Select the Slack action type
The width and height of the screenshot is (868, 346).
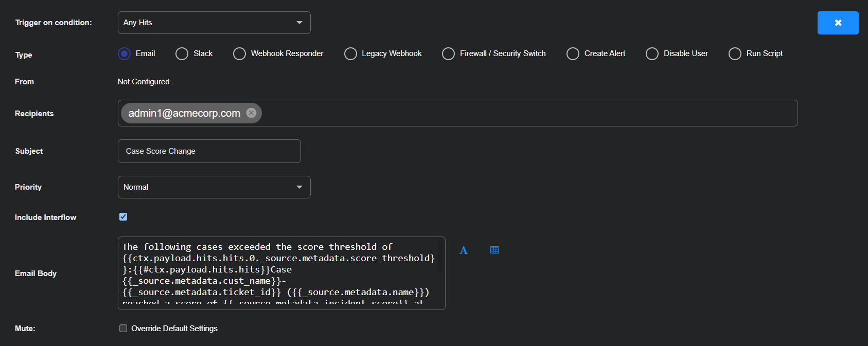click(x=182, y=54)
